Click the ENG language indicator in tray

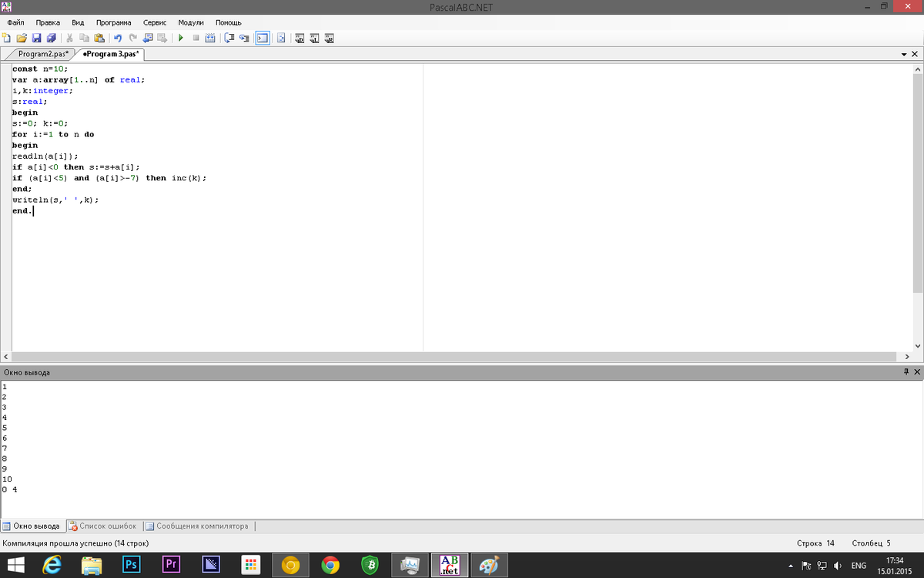pyautogui.click(x=859, y=566)
